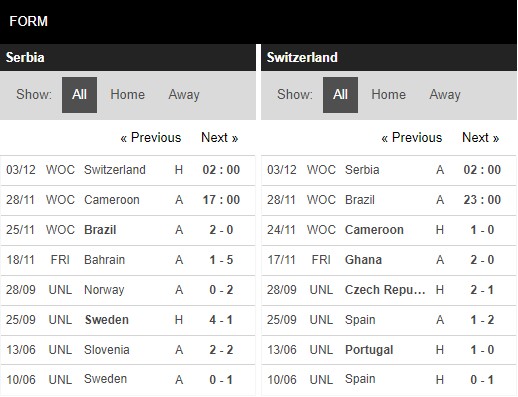The image size is (518, 397).
Task: Go to Next matches for Switzerland
Action: [481, 138]
